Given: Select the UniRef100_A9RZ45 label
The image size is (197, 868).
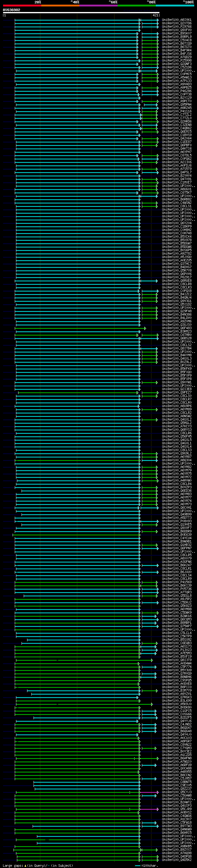Looking at the screenshot, I should 176,108.
